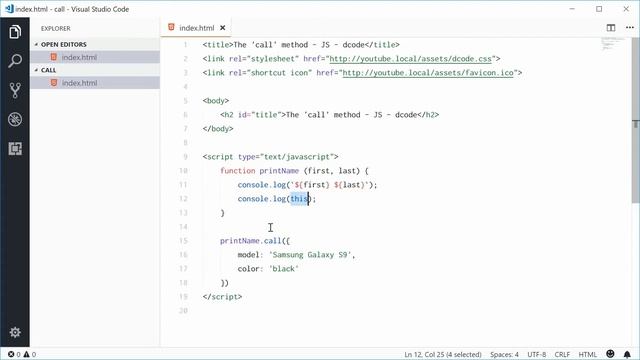Click printName.call on line 15
The height and width of the screenshot is (360, 640).
tap(250, 241)
